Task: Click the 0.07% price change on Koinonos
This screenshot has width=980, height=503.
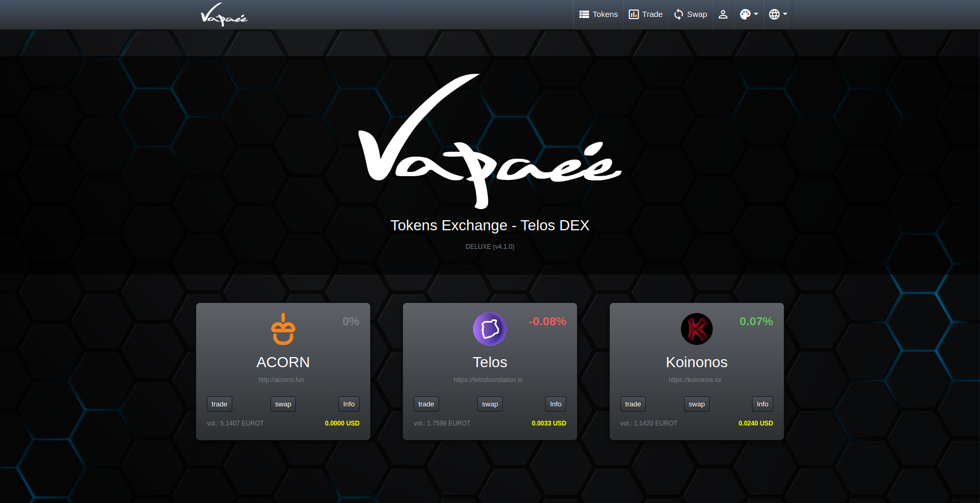Action: point(756,322)
